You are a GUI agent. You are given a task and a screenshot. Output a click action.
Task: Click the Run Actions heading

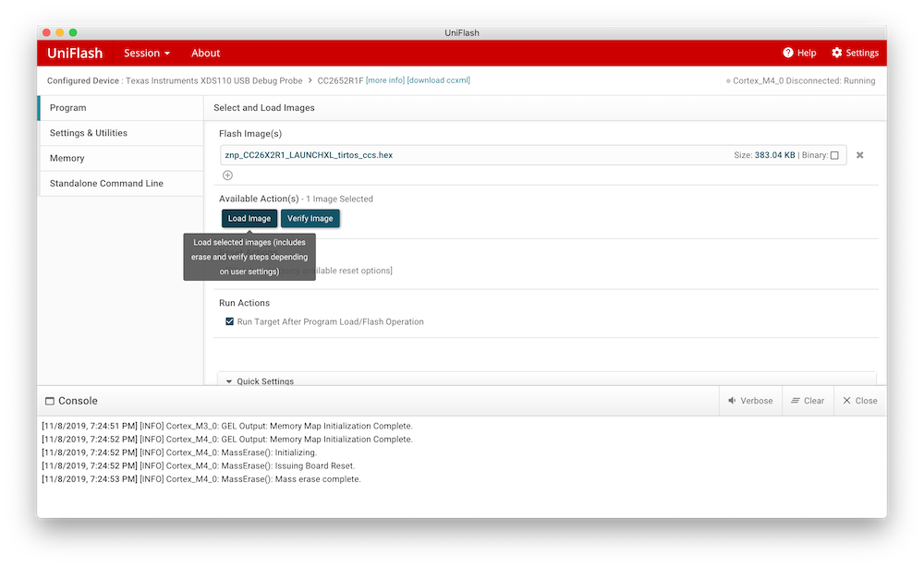244,303
